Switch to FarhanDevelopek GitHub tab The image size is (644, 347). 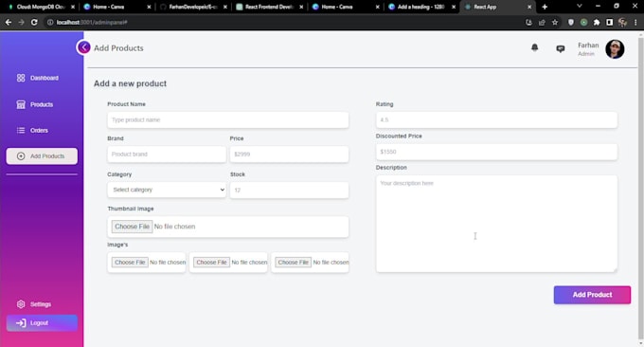[193, 7]
